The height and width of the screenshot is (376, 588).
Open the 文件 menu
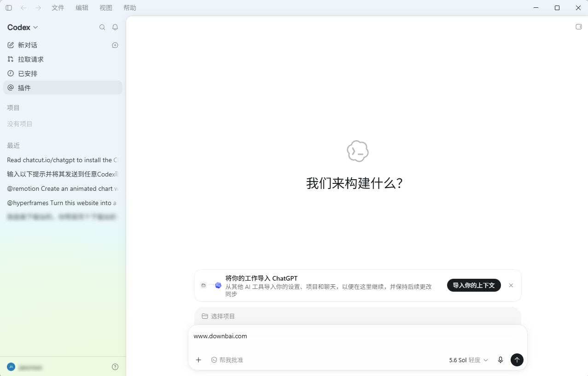coord(58,8)
